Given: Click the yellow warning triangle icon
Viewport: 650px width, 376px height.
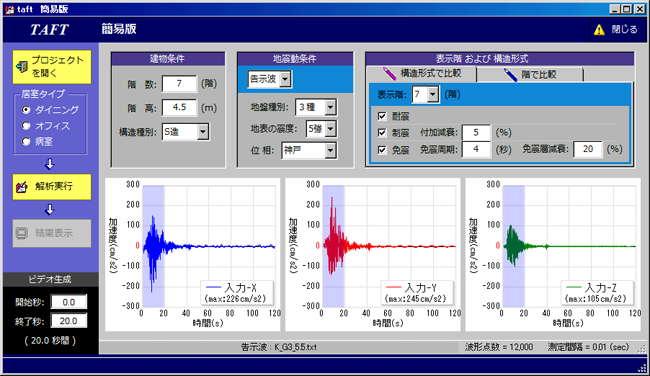Looking at the screenshot, I should 599,30.
